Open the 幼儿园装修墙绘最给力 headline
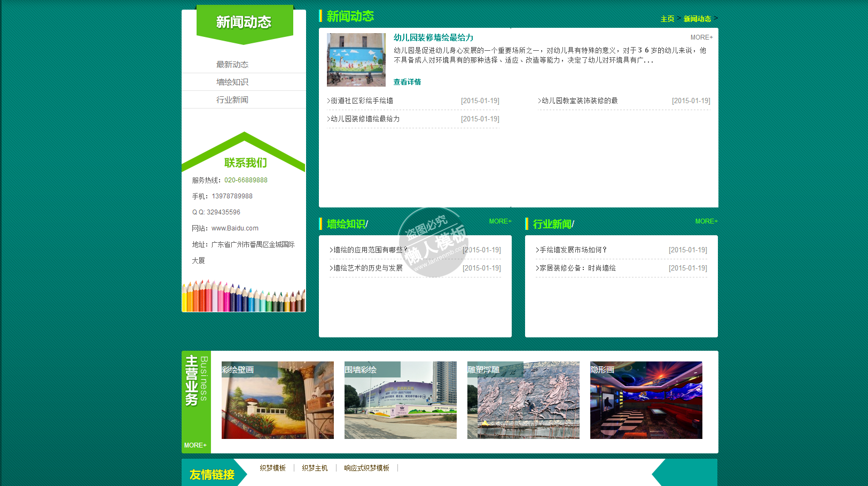 (433, 37)
